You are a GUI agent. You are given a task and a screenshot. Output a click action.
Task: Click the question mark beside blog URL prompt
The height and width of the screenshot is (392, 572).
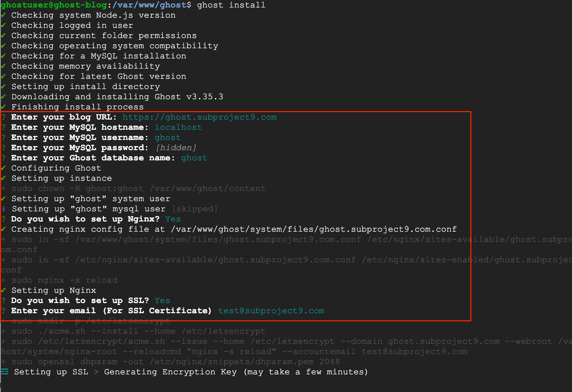coord(3,117)
